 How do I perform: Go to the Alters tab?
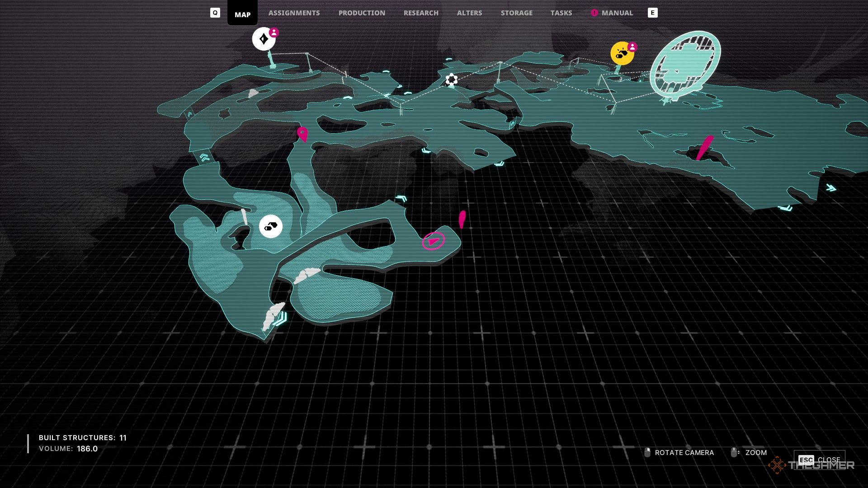tap(469, 13)
